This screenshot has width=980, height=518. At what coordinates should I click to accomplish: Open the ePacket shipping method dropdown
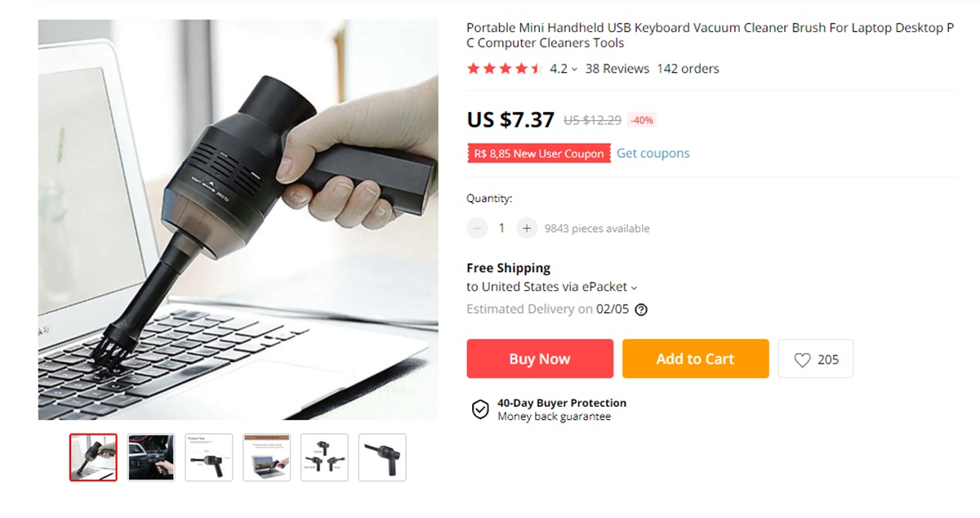coord(634,288)
